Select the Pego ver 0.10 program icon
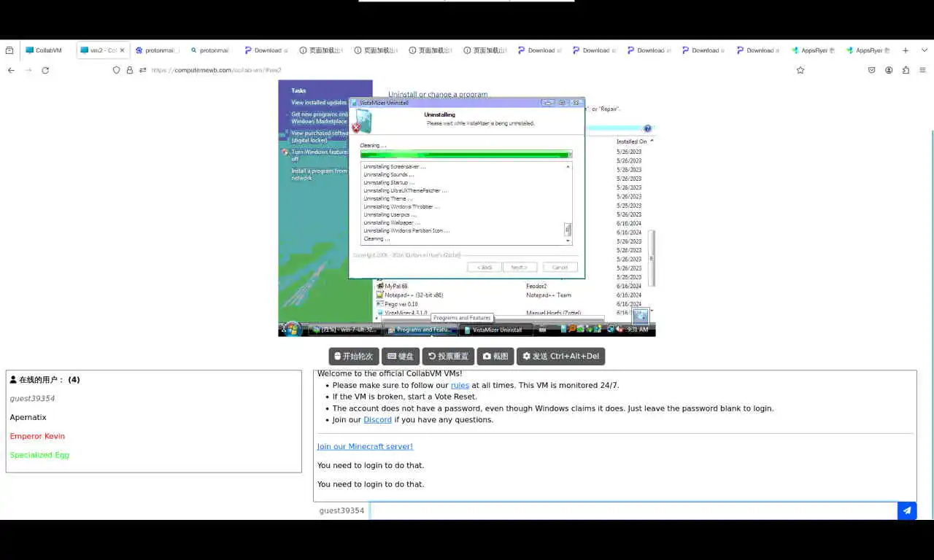Image resolution: width=934 pixels, height=560 pixels. tap(380, 303)
